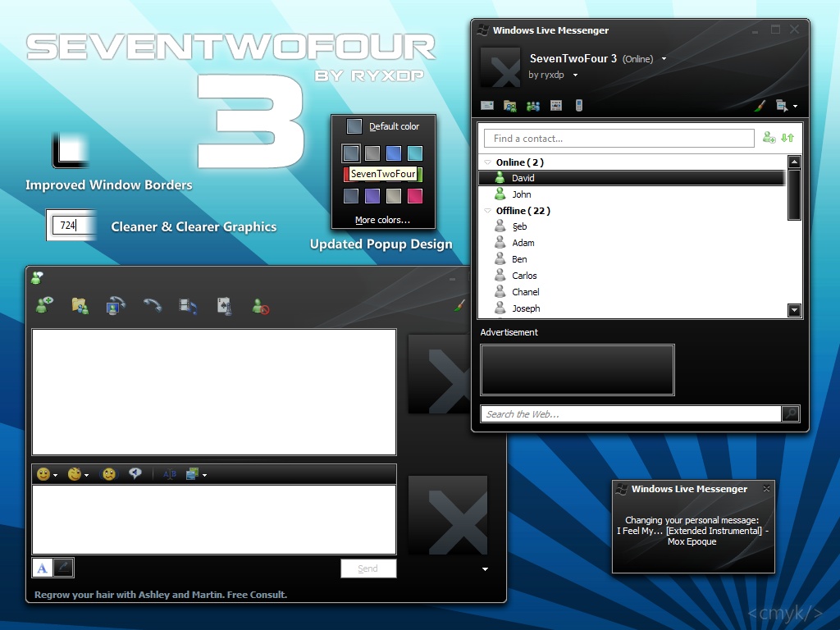Pick the purple color swatch
The height and width of the screenshot is (630, 840).
pos(372,196)
